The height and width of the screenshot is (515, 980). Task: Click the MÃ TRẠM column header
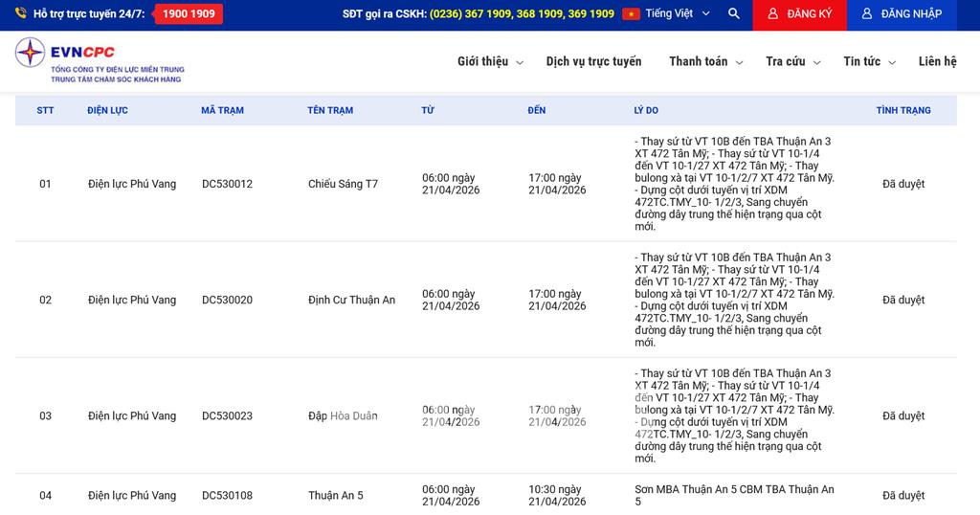coord(222,111)
